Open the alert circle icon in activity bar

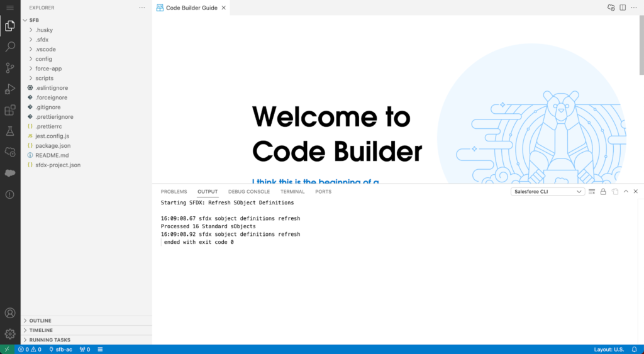(10, 194)
